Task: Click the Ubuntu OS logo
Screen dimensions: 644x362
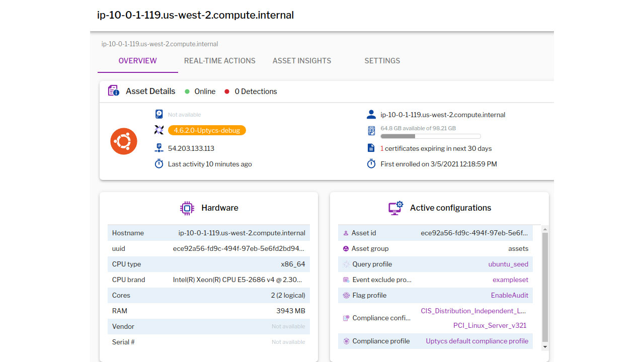Action: click(124, 141)
